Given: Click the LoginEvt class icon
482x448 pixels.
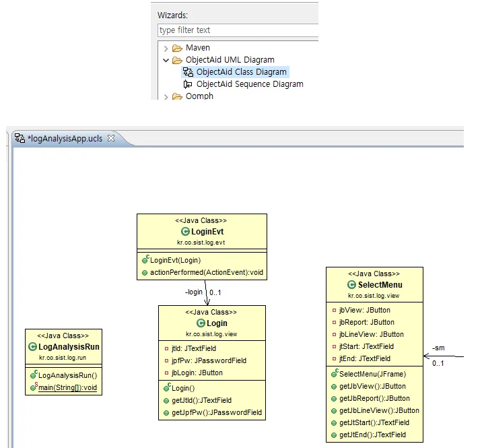Looking at the screenshot, I should tap(185, 231).
